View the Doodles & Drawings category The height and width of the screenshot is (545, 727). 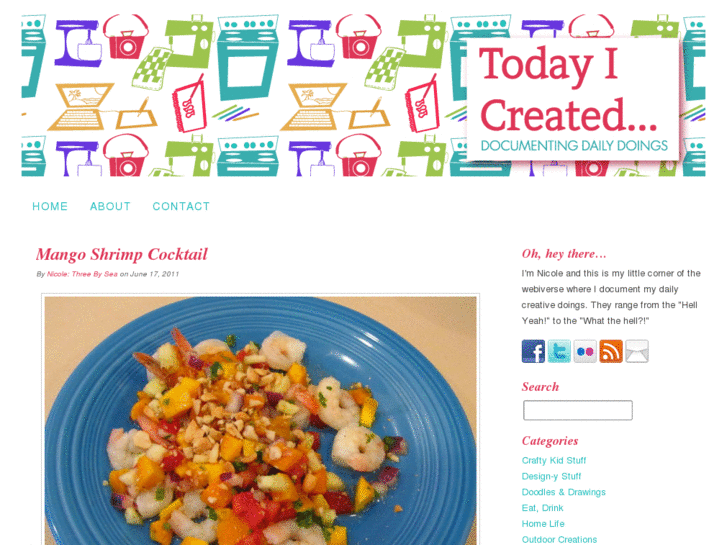[564, 492]
